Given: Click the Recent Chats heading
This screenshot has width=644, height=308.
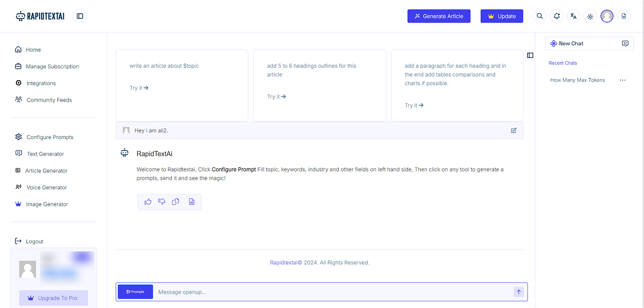Looking at the screenshot, I should [x=563, y=63].
